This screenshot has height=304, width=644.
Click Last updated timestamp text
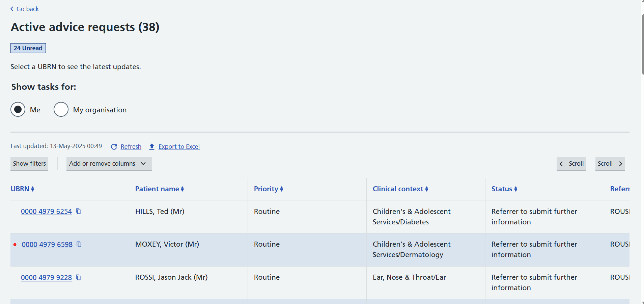click(56, 146)
